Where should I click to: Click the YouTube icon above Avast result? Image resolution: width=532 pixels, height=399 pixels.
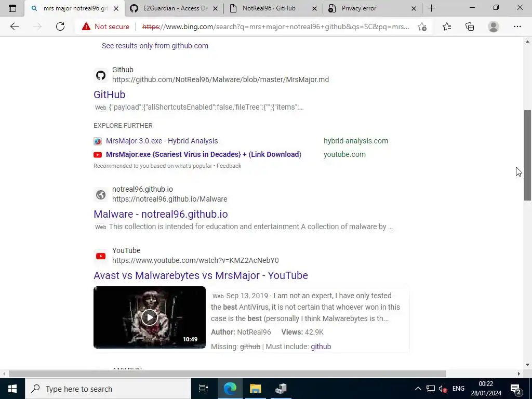click(100, 256)
